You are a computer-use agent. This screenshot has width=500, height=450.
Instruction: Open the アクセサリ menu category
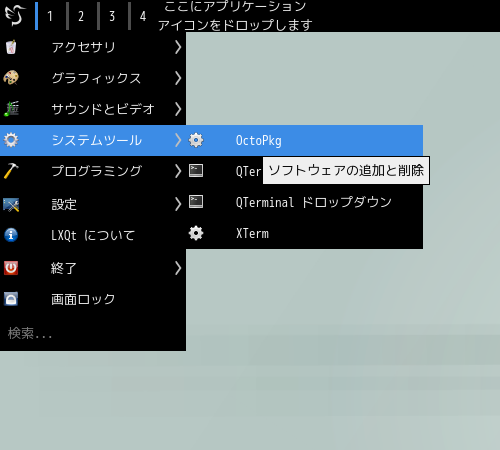coord(93,47)
